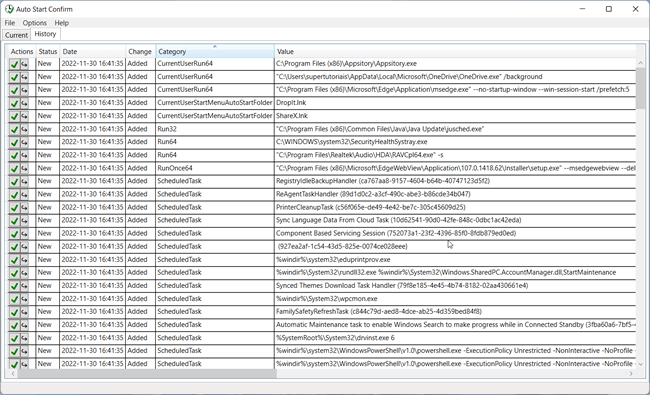
Task: Select the RunOnce64 category cell
Action: click(x=215, y=168)
